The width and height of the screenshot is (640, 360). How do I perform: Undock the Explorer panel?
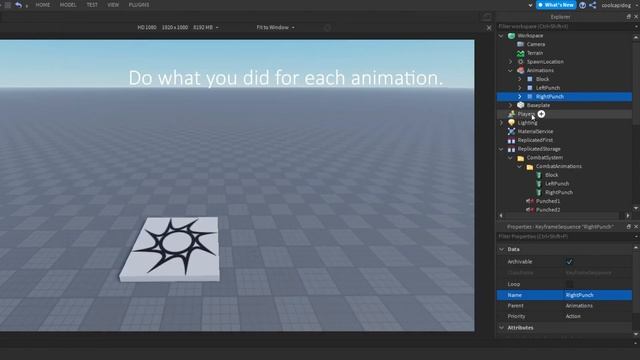tap(629, 17)
